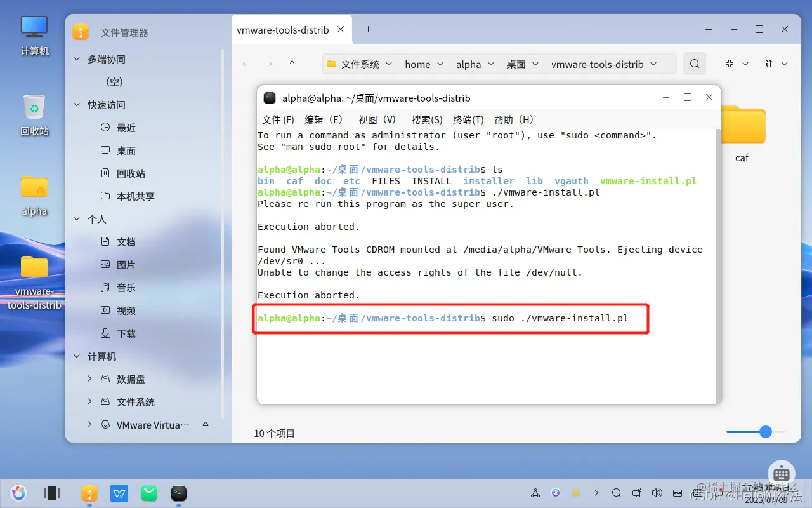Switch the file manager icon view mode
This screenshot has height=508, width=812.
[x=730, y=63]
